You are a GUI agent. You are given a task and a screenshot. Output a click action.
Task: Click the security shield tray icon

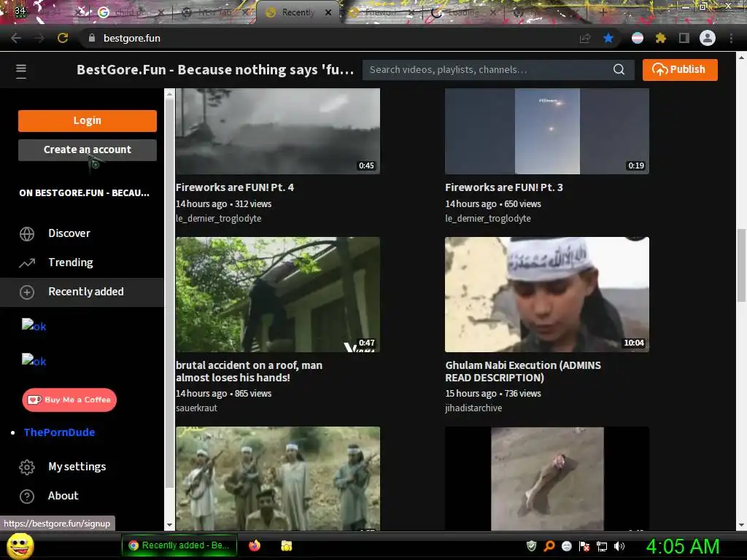click(x=531, y=545)
